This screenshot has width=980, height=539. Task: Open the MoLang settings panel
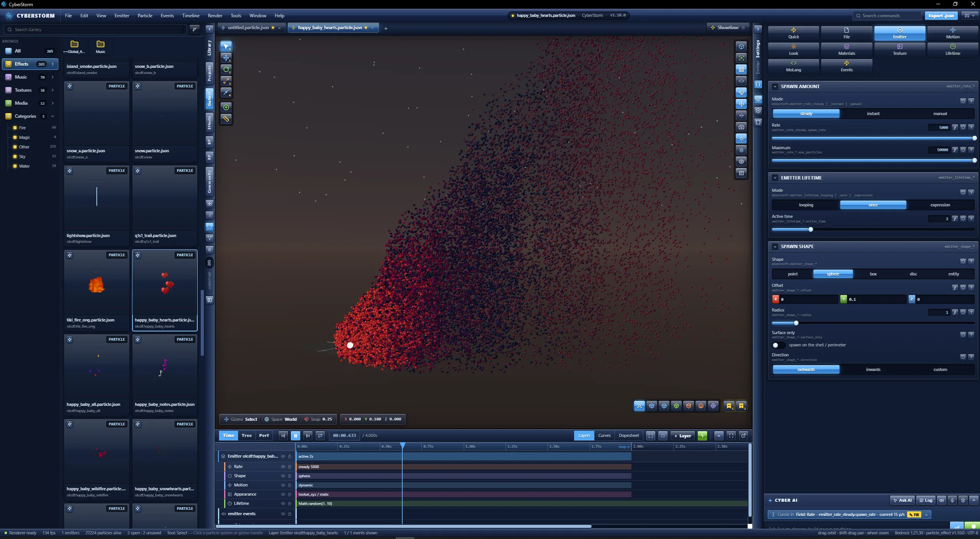tap(793, 66)
